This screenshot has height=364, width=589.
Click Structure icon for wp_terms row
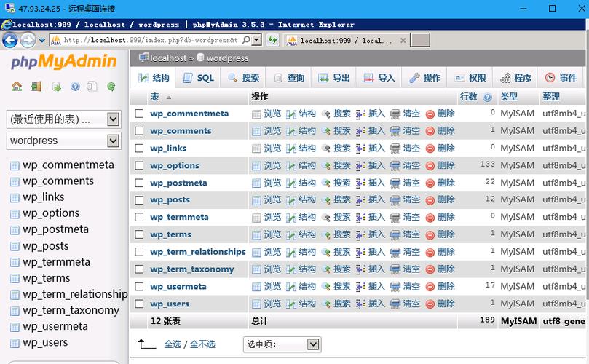coord(291,235)
